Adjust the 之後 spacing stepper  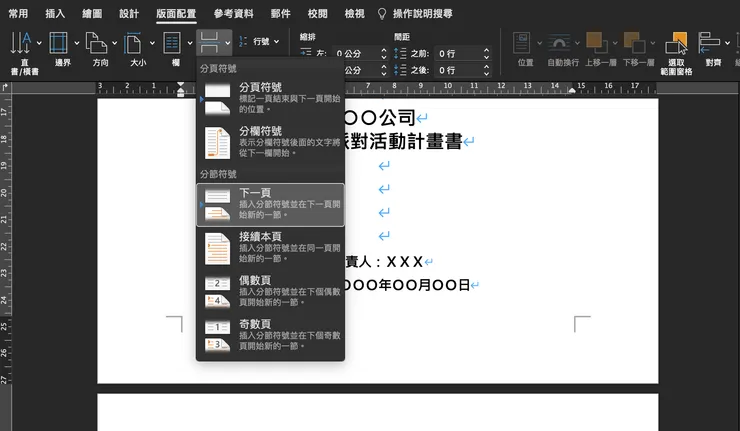486,70
